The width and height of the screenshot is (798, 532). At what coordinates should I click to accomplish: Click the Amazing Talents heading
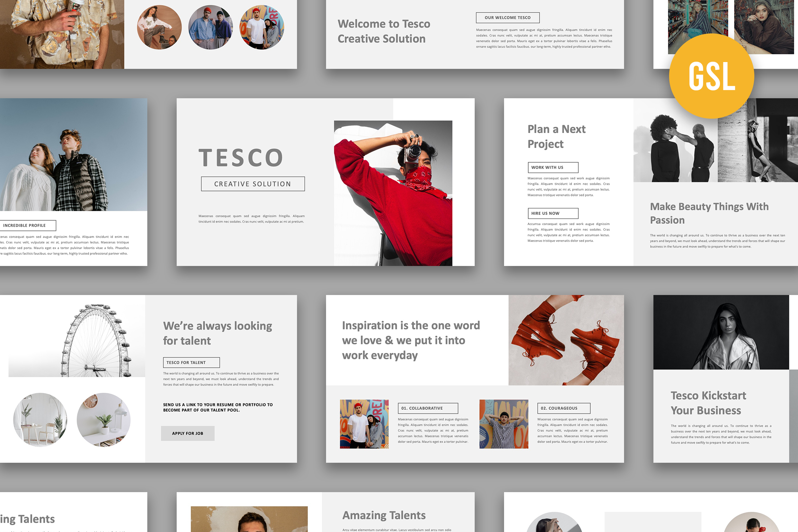pyautogui.click(x=384, y=515)
